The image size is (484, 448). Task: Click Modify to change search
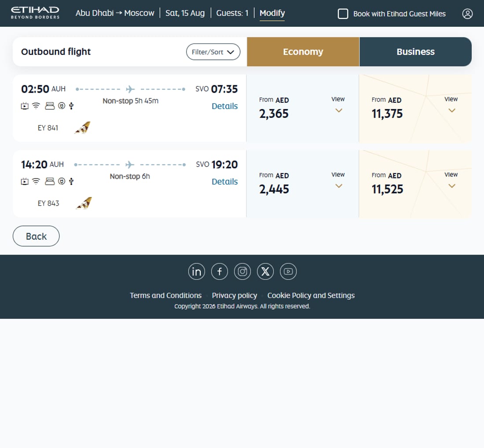pos(272,13)
